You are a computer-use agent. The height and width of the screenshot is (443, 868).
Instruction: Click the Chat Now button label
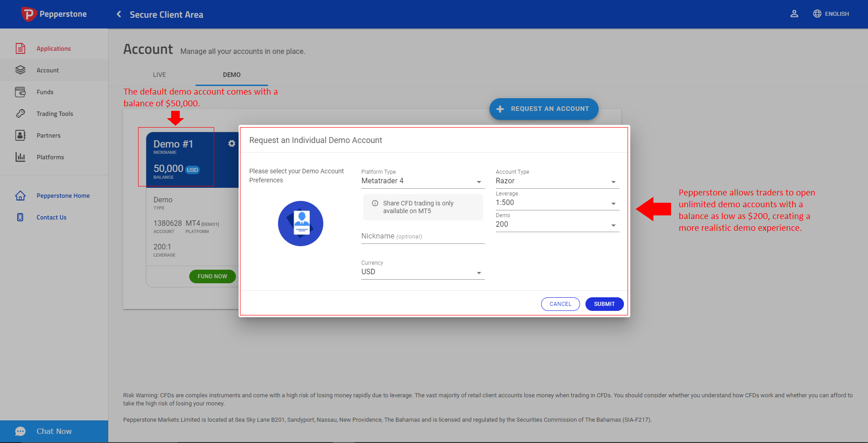[x=54, y=431]
